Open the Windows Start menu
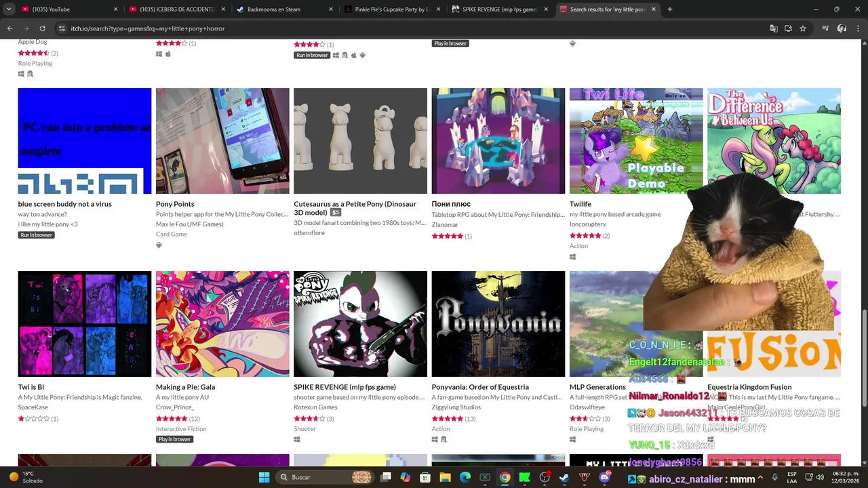Viewport: 868px width, 488px height. point(264,477)
